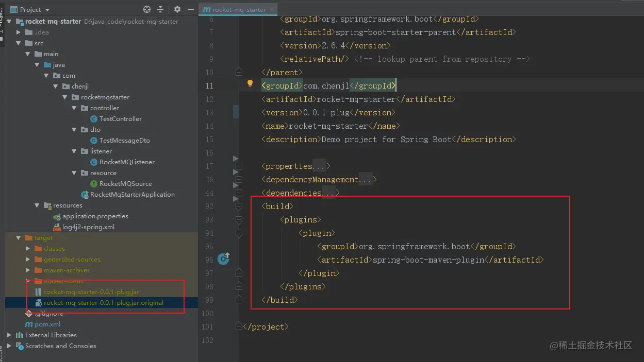Collapse the plugin block at line 94
The height and width of the screenshot is (362, 644).
click(239, 233)
